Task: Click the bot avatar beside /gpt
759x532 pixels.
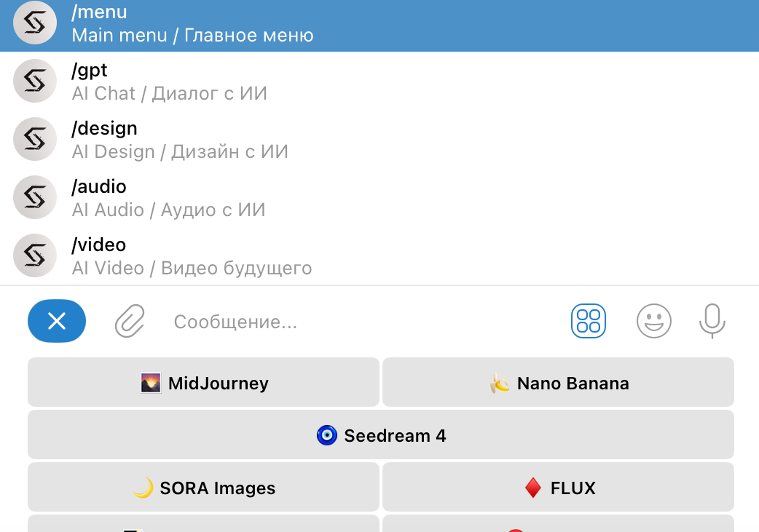Action: point(35,81)
